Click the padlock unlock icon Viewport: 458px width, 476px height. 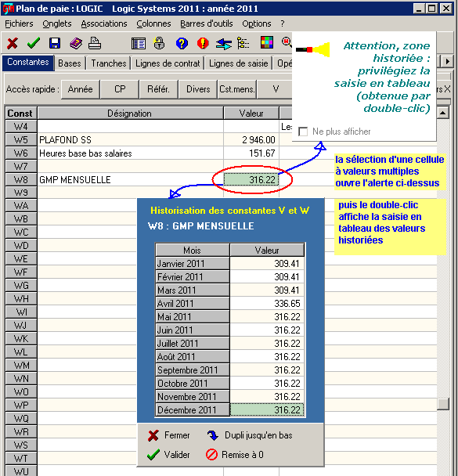click(x=160, y=43)
